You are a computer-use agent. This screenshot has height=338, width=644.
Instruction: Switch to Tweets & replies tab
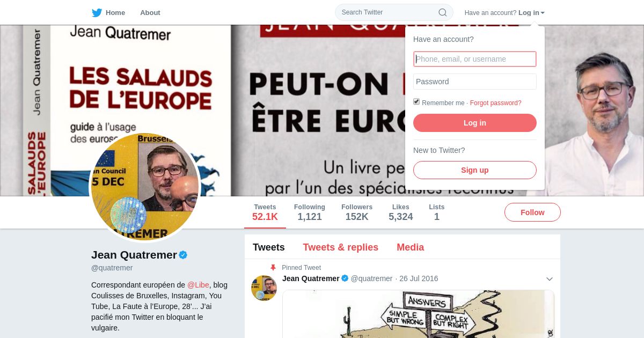[341, 247]
